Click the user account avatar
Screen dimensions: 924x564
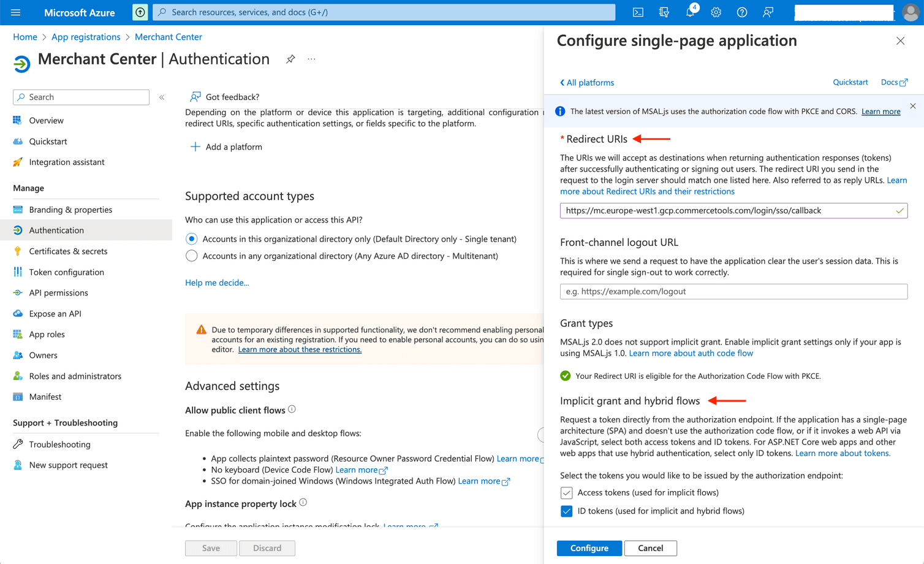tap(911, 12)
